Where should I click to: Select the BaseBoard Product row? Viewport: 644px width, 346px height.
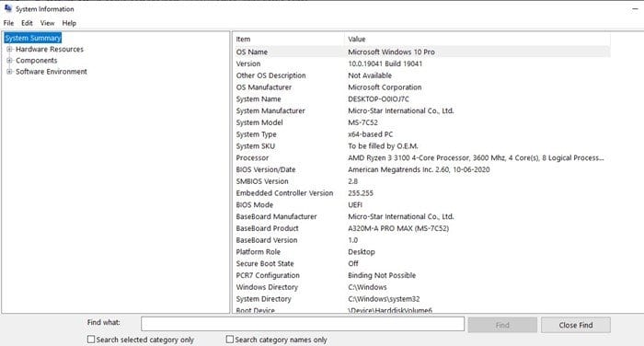click(x=421, y=228)
